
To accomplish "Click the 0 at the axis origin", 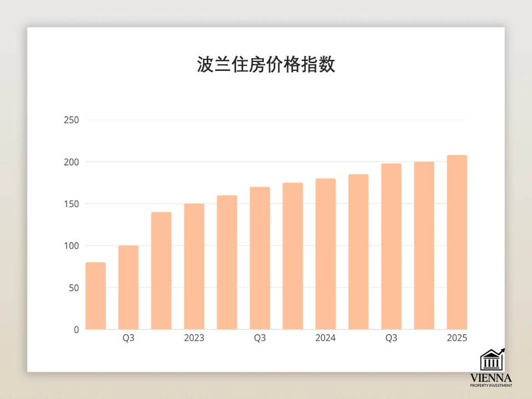I will coord(76,330).
